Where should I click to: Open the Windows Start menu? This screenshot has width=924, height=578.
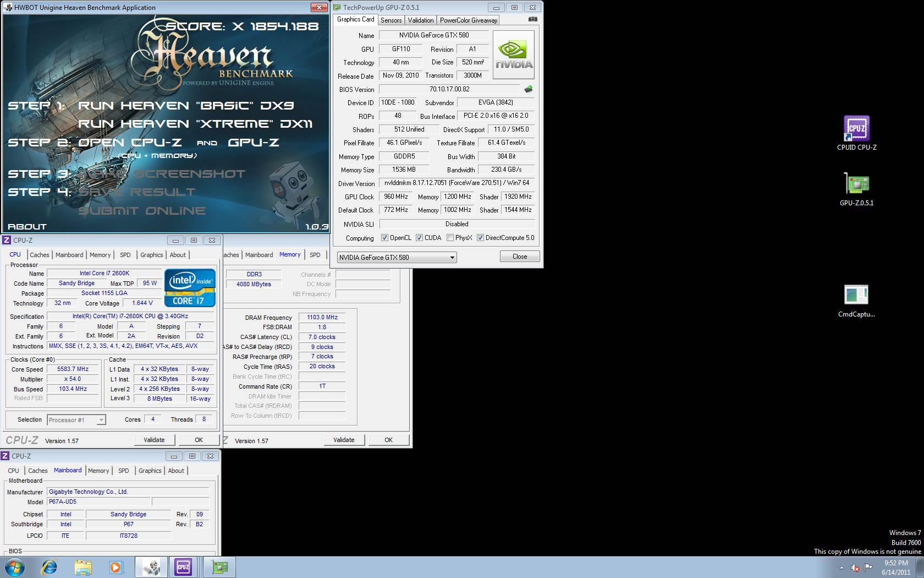15,566
